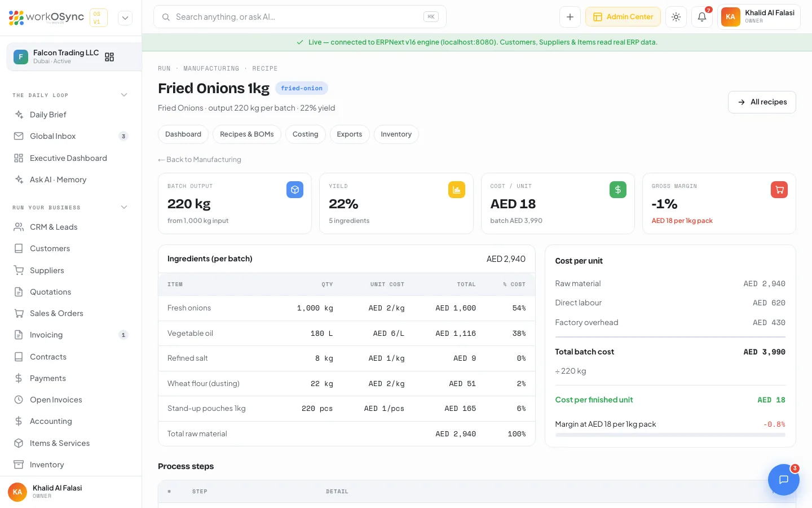Switch to the Costing tab

(306, 134)
